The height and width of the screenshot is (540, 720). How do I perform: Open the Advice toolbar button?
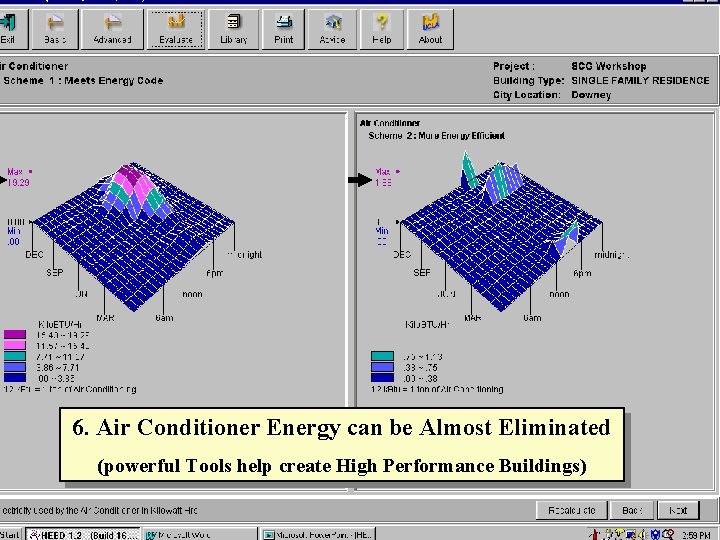click(332, 29)
